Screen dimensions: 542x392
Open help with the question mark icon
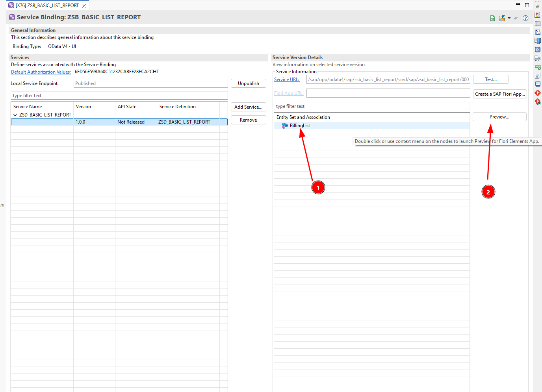click(x=525, y=18)
